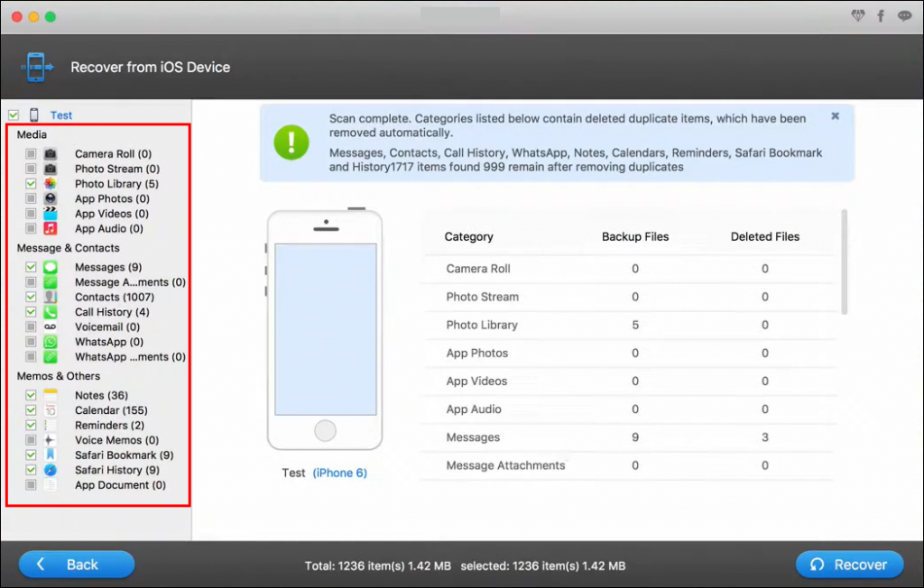Open the Photo Library category icon
This screenshot has height=588, width=924.
[49, 184]
